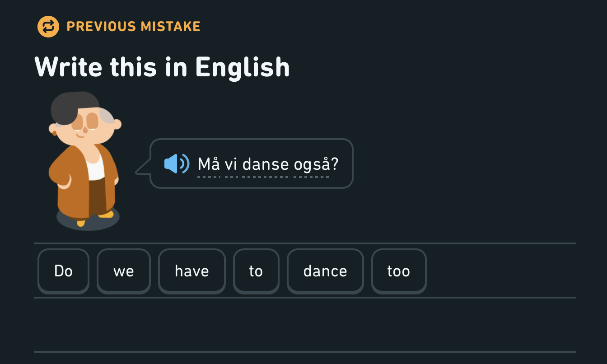The width and height of the screenshot is (607, 364).
Task: Remove the "dance" word tile
Action: tap(325, 271)
